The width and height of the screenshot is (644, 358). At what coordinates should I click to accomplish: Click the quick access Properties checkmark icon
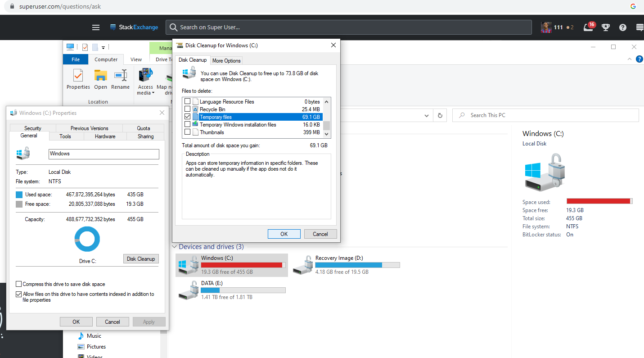(x=85, y=47)
